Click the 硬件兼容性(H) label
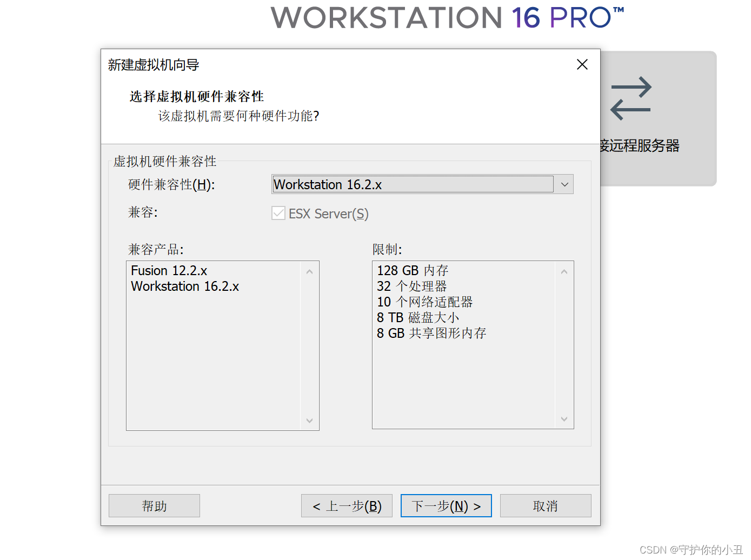Screen dimensions: 751x560 (x=171, y=185)
